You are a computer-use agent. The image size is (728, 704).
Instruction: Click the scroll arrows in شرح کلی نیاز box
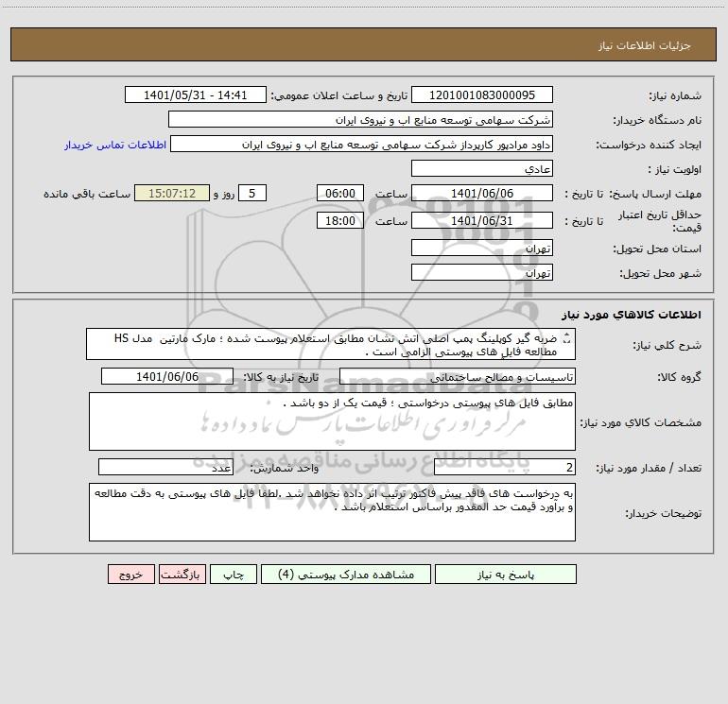click(x=566, y=338)
